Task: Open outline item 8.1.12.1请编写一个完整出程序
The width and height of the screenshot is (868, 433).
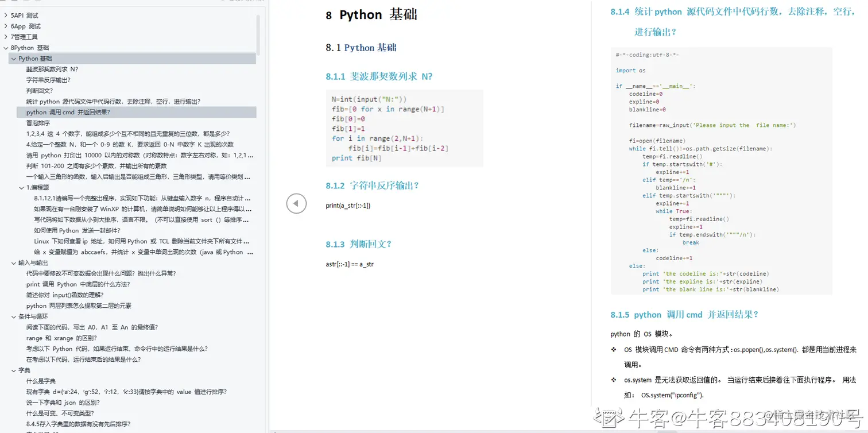Action: pyautogui.click(x=143, y=198)
